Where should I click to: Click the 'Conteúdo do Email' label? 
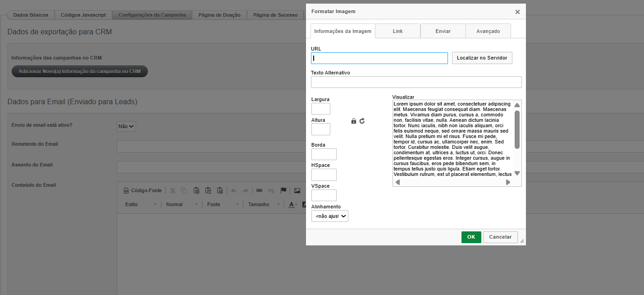(x=34, y=185)
